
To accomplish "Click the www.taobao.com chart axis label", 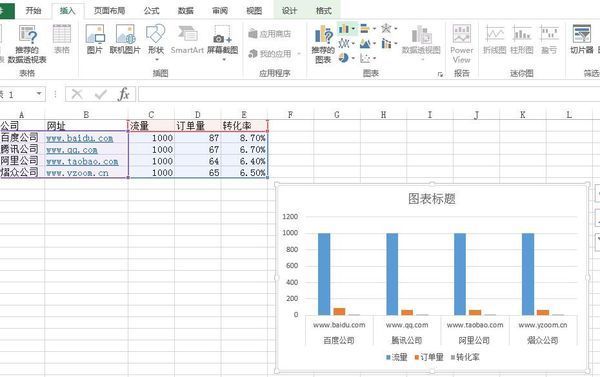I will (x=475, y=325).
